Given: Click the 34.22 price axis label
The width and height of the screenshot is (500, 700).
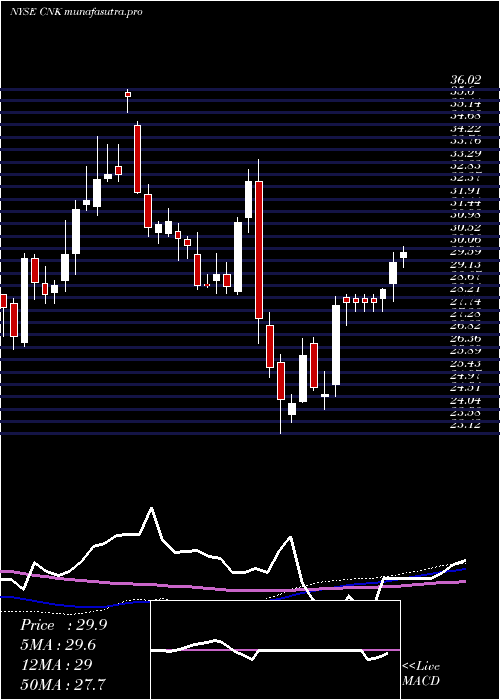Looking at the screenshot, I should 466,129.
